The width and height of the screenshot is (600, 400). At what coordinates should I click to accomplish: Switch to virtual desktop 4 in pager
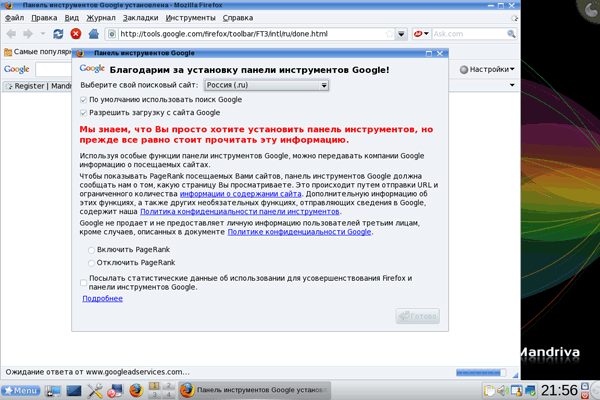pos(168,394)
